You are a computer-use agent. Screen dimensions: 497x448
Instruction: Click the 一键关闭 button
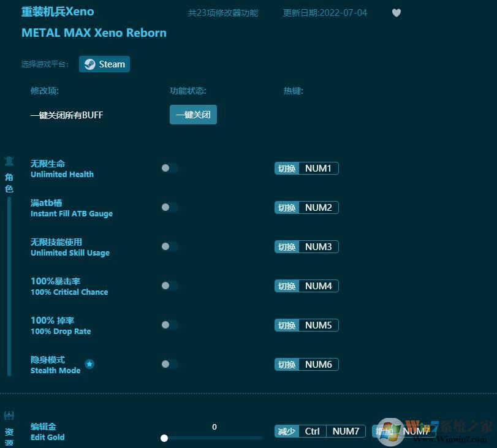[193, 115]
